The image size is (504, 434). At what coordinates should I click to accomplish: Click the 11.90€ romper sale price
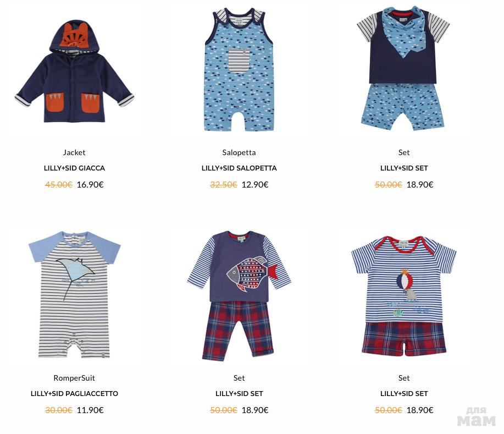90,410
